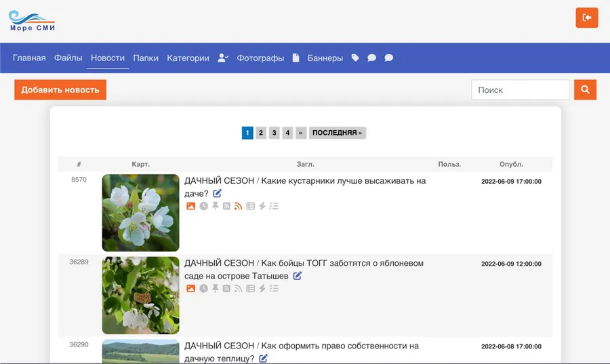
Task: Open the "Как бойцы ТОГГ заботятся" headline
Action: [x=304, y=270]
